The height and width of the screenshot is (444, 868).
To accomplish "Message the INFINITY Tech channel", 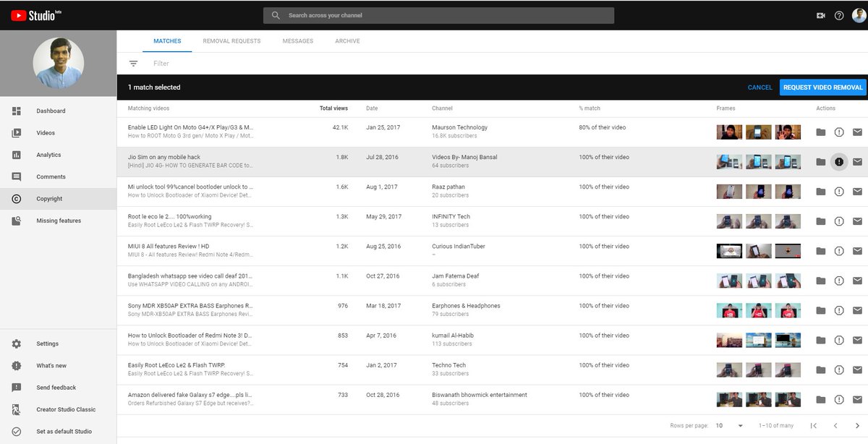I will (857, 221).
